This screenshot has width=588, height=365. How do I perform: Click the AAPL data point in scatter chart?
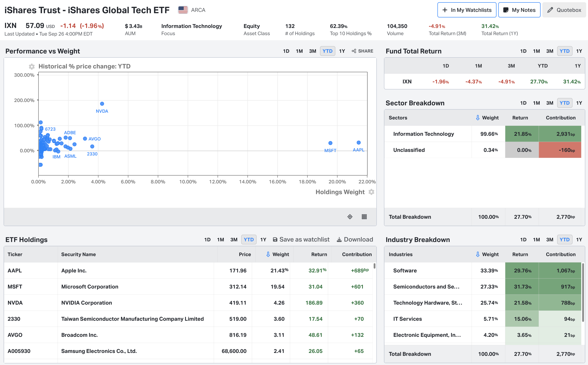(x=359, y=143)
